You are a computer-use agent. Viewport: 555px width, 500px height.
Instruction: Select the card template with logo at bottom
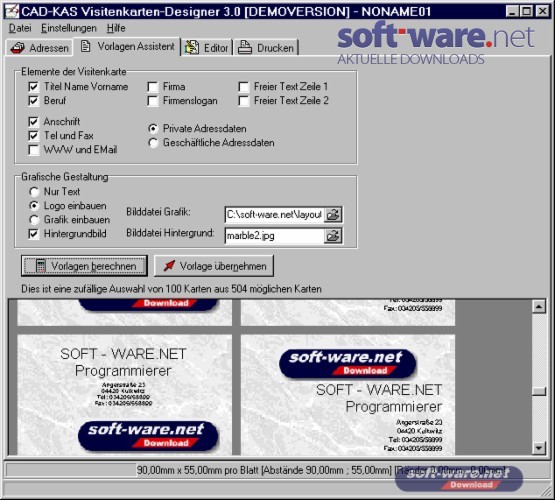(x=125, y=395)
